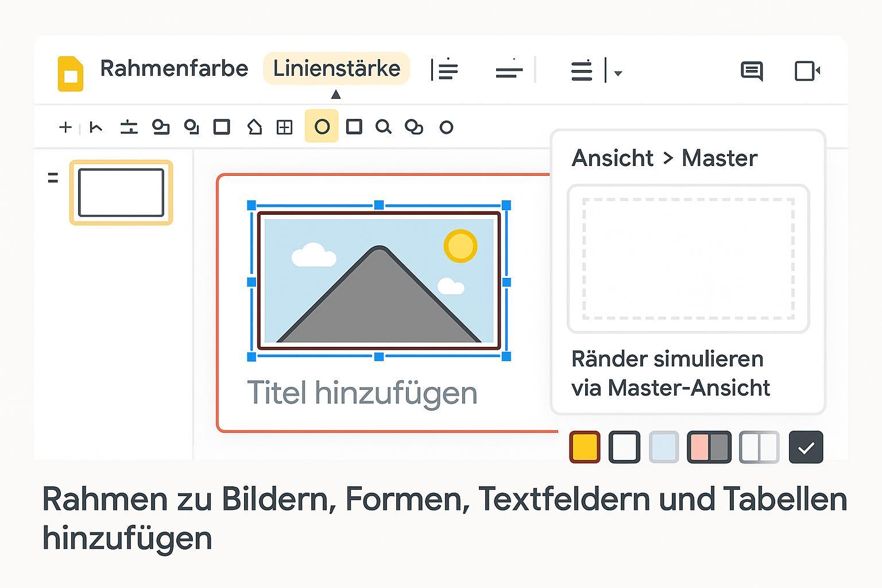Open the three-line spacing options dropdown
The image size is (882, 588).
pyautogui.click(x=581, y=71)
